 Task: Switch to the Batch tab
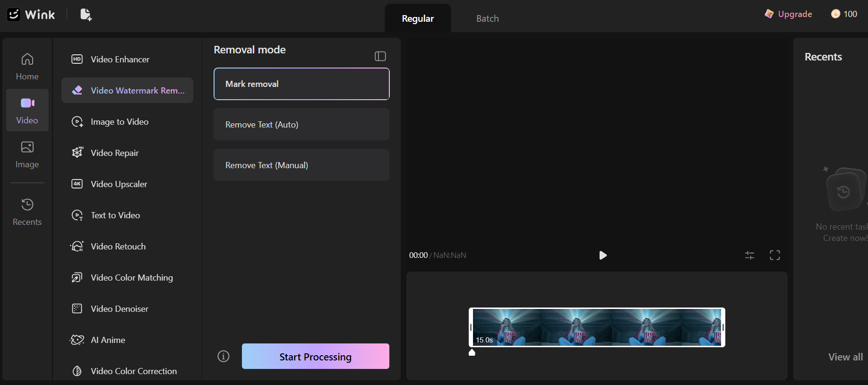[x=487, y=18]
